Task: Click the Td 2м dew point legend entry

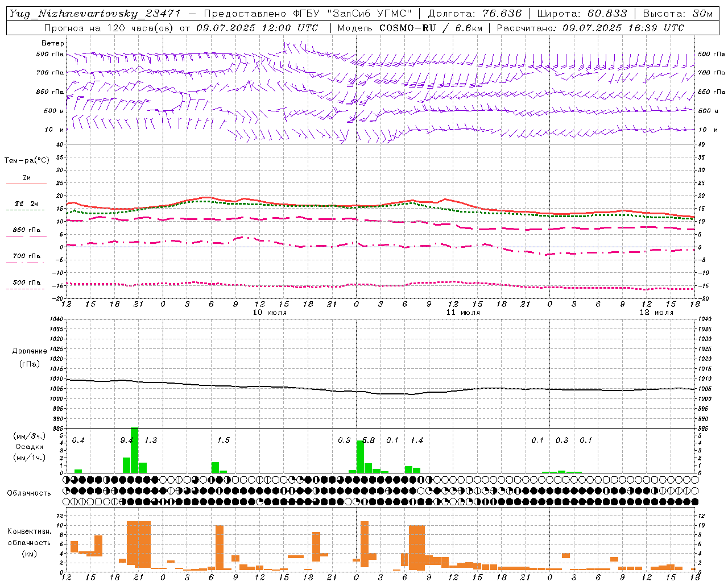Action: [26, 203]
